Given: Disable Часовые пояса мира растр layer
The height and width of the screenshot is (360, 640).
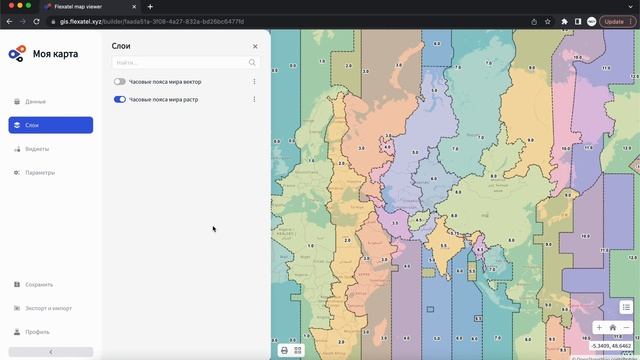Looking at the screenshot, I should pos(120,99).
